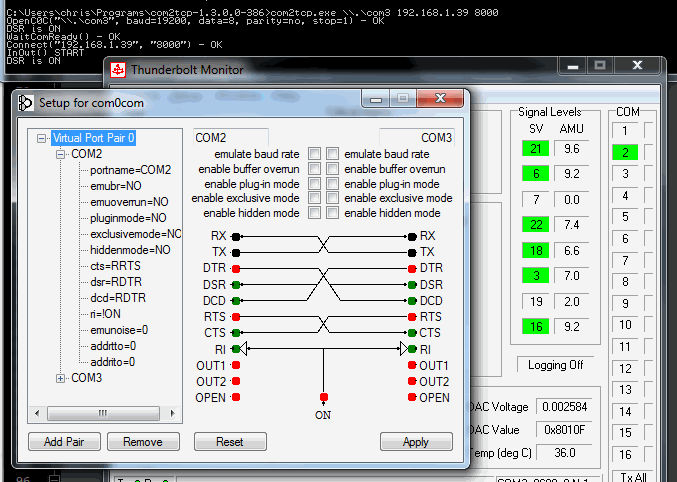
Task: Click the Thunderbolt Monitor title bar icon
Action: (118, 70)
